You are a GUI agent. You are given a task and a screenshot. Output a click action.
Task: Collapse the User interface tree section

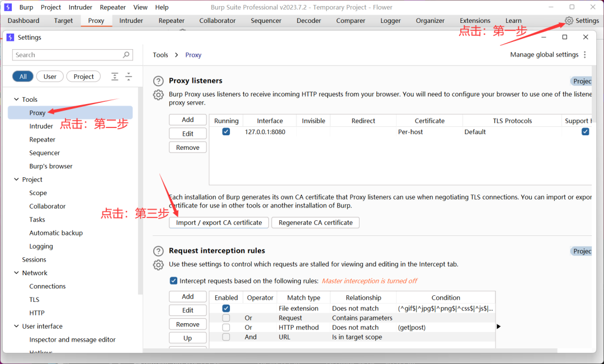pyautogui.click(x=16, y=327)
